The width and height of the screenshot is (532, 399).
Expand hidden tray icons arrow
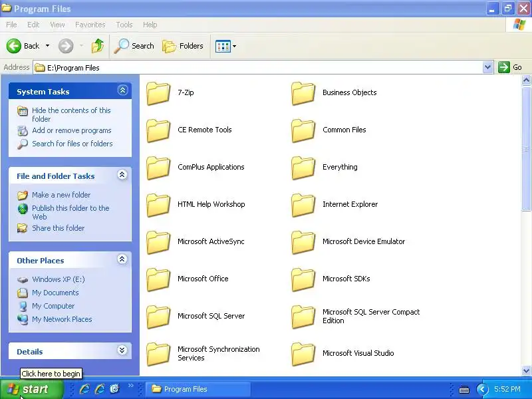pos(483,389)
